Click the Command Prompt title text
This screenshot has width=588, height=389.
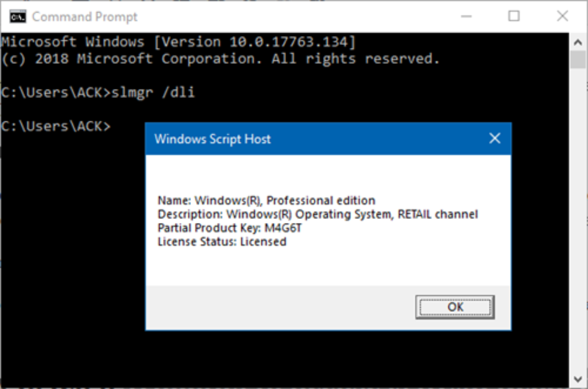[x=85, y=17]
